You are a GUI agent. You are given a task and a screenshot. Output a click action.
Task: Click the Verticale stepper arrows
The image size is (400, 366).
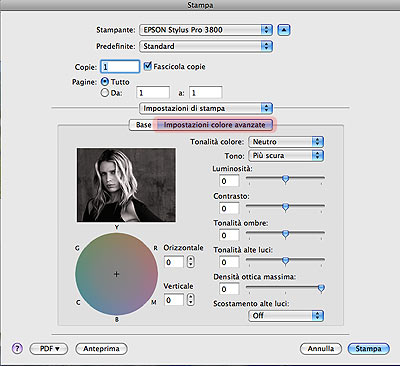click(x=190, y=299)
